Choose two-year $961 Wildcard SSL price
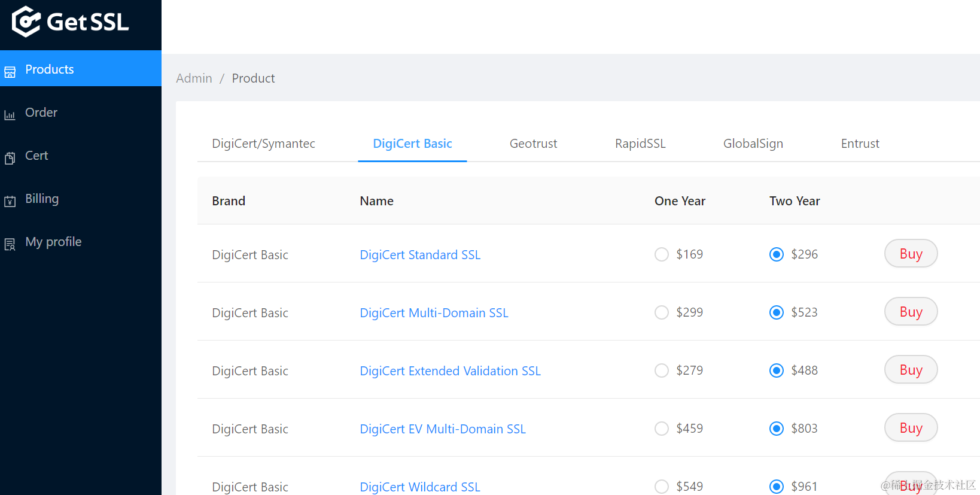 (776, 487)
